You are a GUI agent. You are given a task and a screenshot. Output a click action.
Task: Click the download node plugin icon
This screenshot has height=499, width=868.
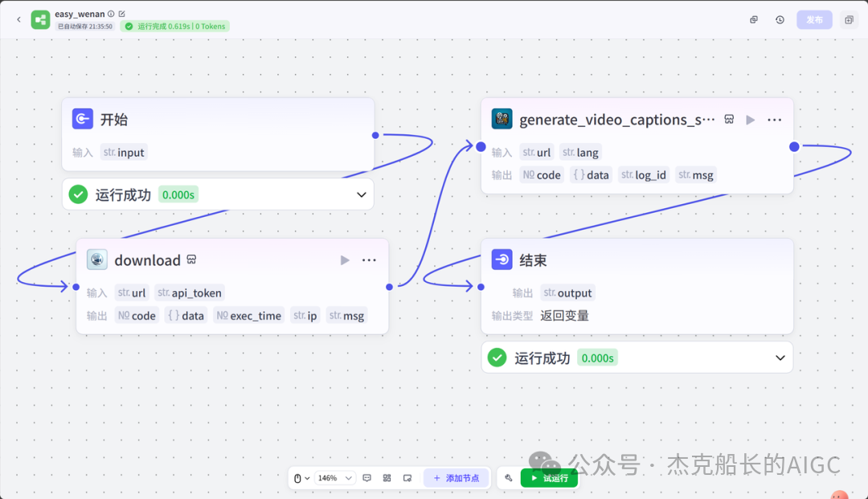(97, 260)
